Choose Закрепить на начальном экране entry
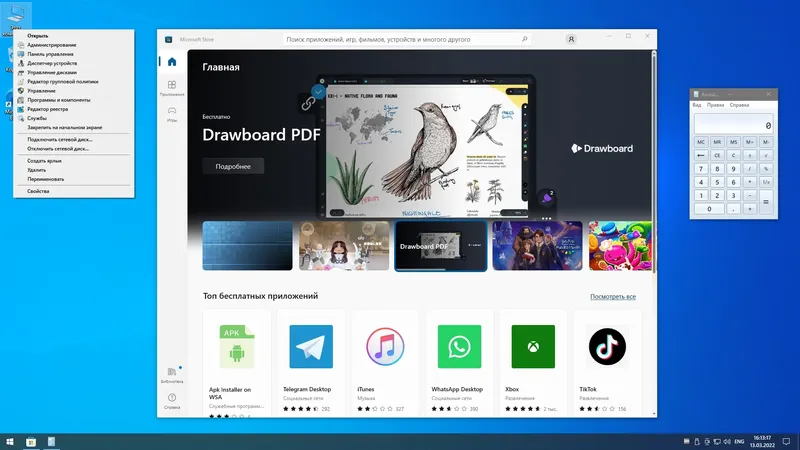This screenshot has width=800, height=450. coord(74,128)
